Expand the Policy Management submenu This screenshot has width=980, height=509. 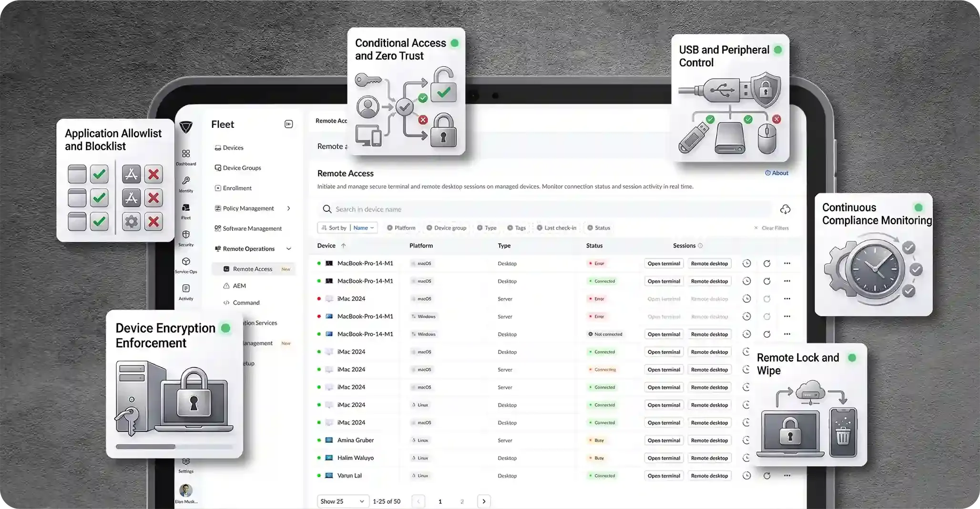(289, 208)
